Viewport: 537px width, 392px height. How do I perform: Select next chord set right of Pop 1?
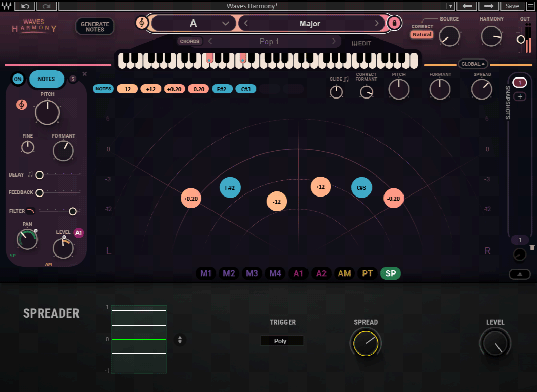coord(334,41)
